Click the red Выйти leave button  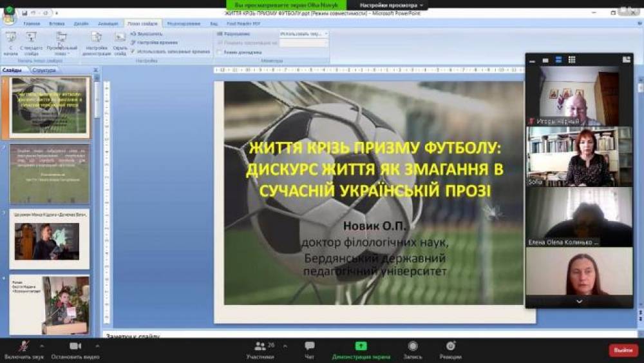click(623, 350)
